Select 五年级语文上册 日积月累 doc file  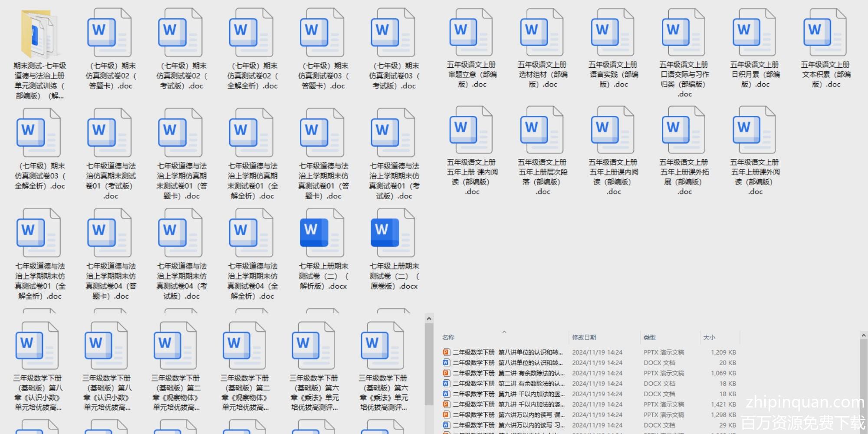[x=755, y=34]
